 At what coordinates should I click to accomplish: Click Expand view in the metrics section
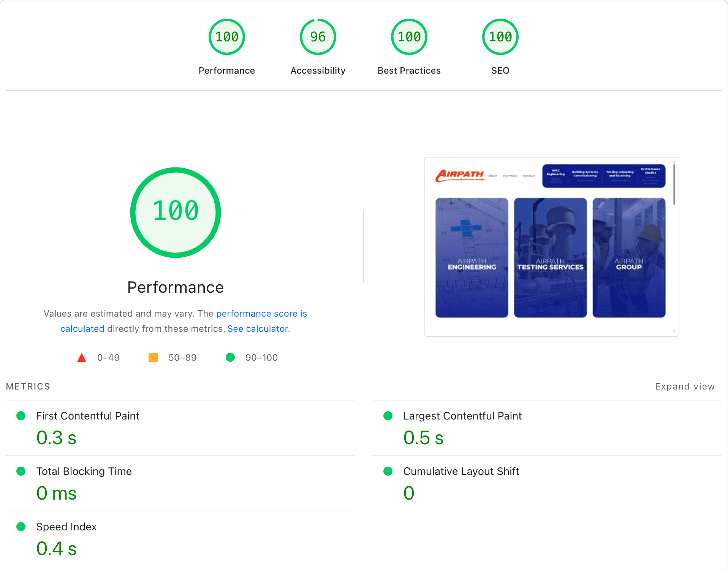tap(685, 386)
